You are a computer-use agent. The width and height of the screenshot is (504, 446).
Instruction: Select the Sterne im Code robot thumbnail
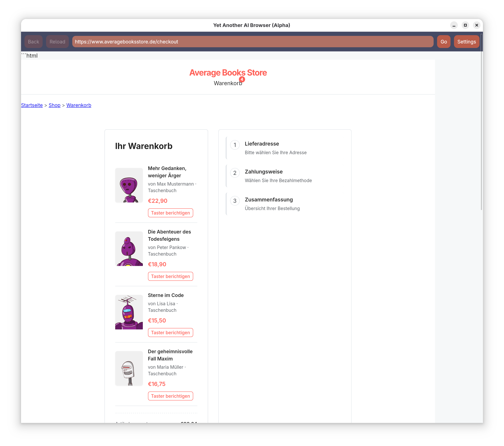(129, 312)
